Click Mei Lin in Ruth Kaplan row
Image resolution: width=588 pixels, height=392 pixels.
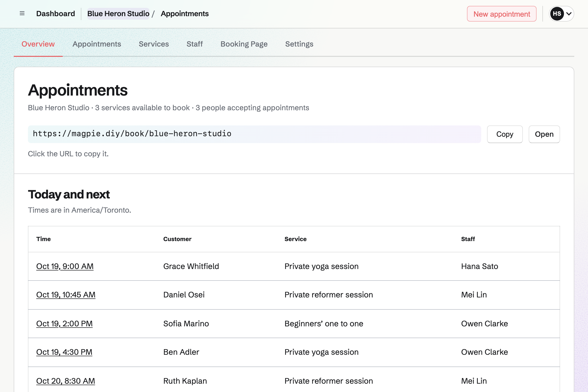click(474, 381)
